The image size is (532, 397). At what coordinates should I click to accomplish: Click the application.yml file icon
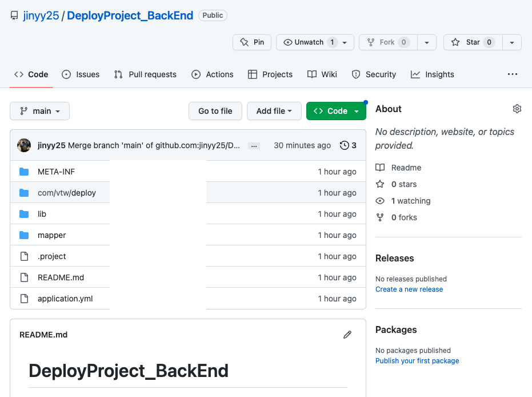tap(24, 299)
